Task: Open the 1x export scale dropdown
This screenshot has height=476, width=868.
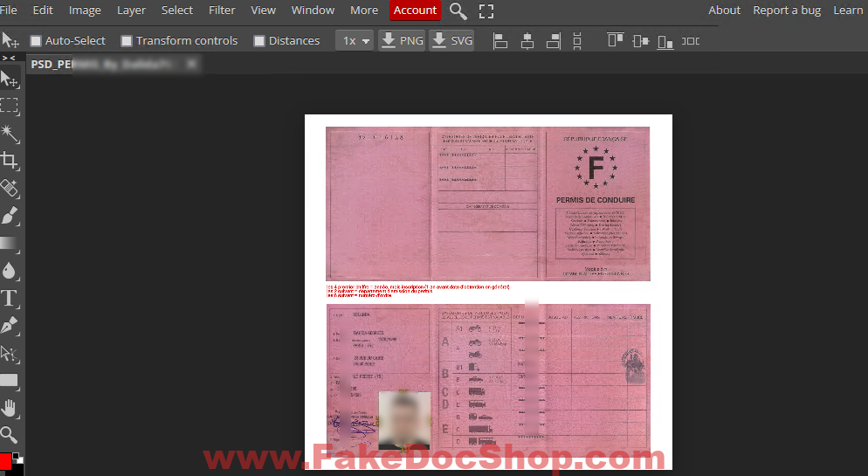Action: tap(355, 41)
